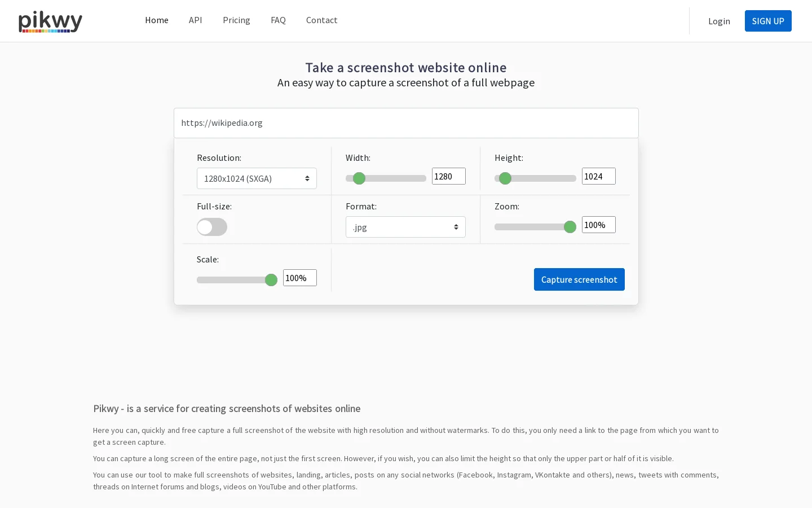
Task: Click the Zoom percentage field
Action: pos(599,225)
